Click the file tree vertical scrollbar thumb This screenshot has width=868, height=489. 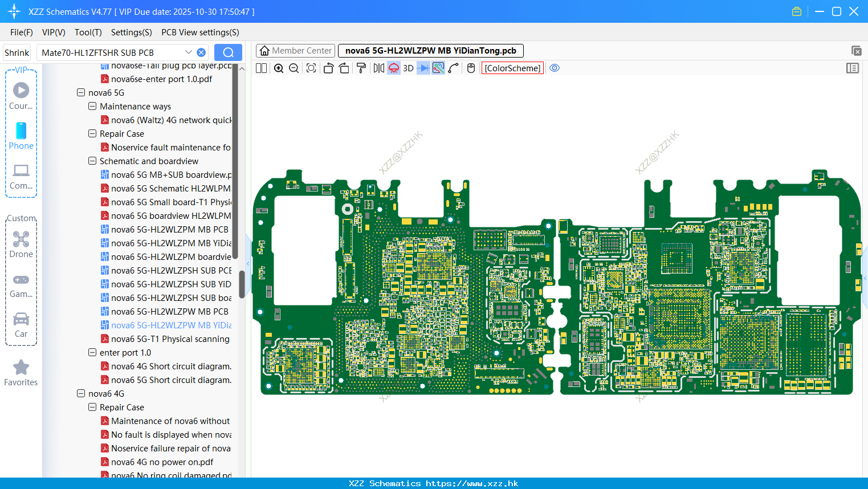click(x=242, y=284)
